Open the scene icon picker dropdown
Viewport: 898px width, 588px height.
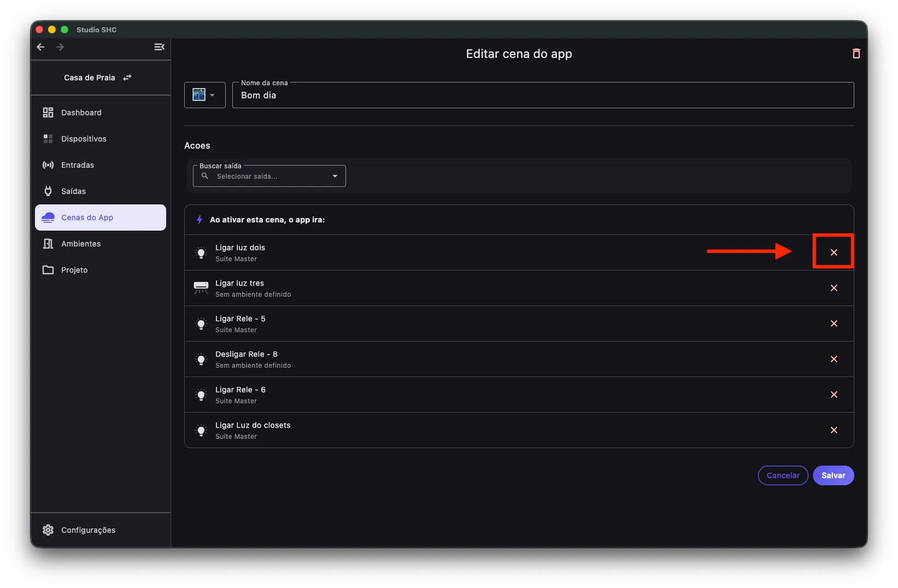point(205,95)
